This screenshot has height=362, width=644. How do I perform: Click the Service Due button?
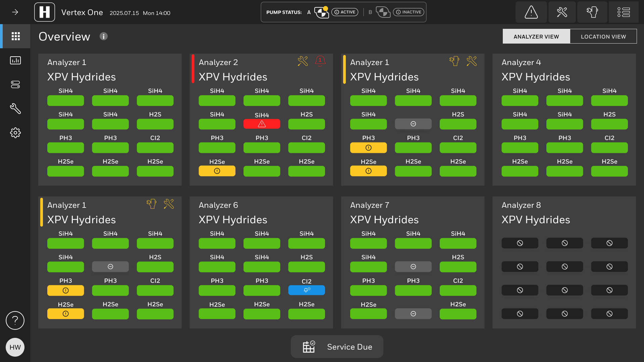pos(337,347)
